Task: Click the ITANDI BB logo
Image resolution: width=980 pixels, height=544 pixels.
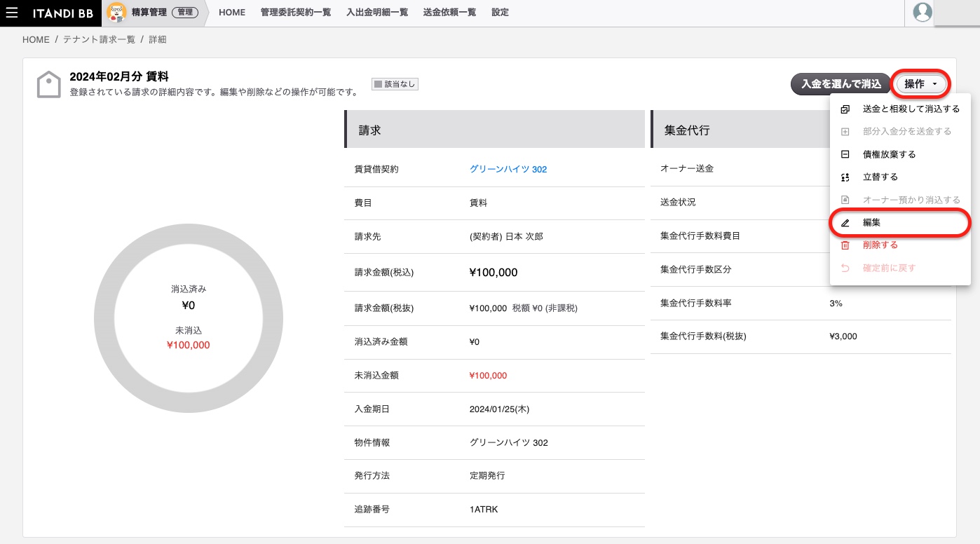Action: [63, 13]
